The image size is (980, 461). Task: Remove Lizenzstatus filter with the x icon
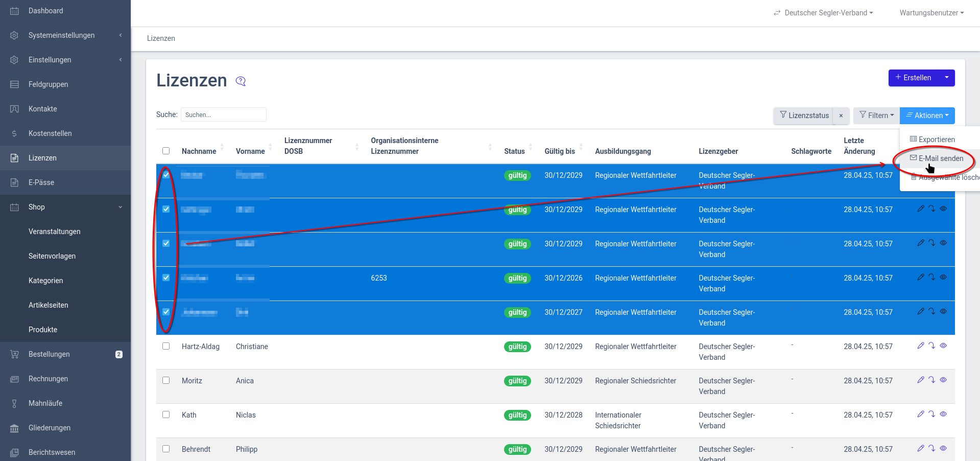(x=841, y=116)
